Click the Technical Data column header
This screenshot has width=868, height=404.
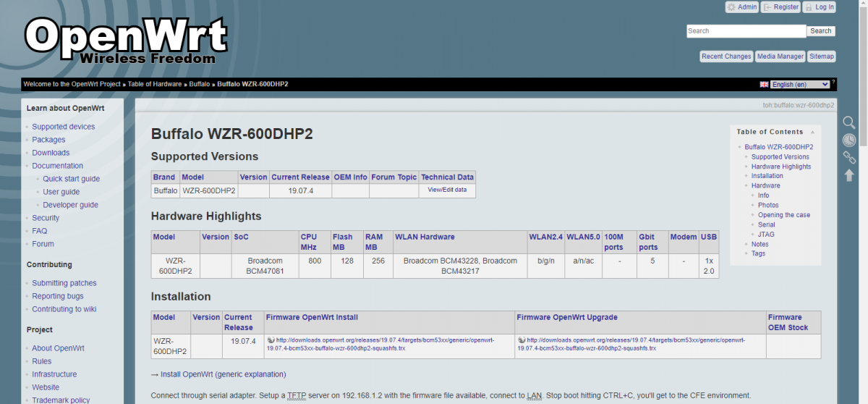tap(447, 177)
